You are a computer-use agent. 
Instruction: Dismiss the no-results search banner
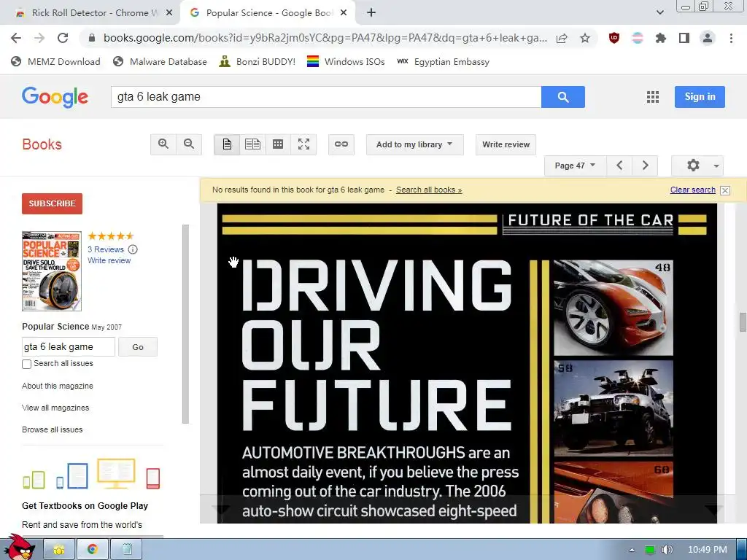725,190
